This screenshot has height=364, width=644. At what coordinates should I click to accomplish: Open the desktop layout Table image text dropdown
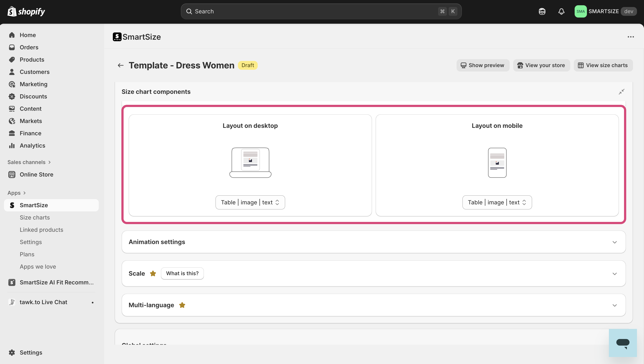click(x=250, y=202)
